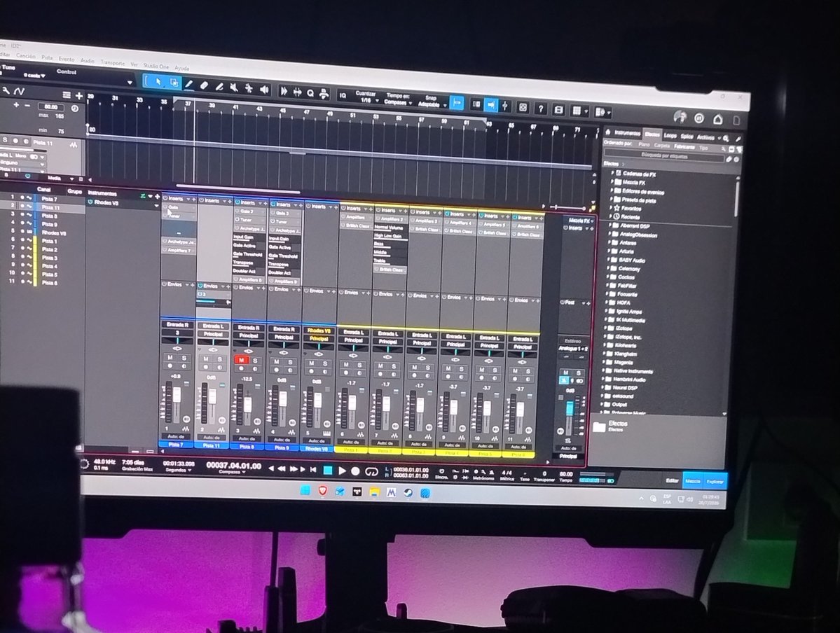Click the timeline zoom slider
Image resolution: width=840 pixels, height=633 pixels.
(570, 207)
